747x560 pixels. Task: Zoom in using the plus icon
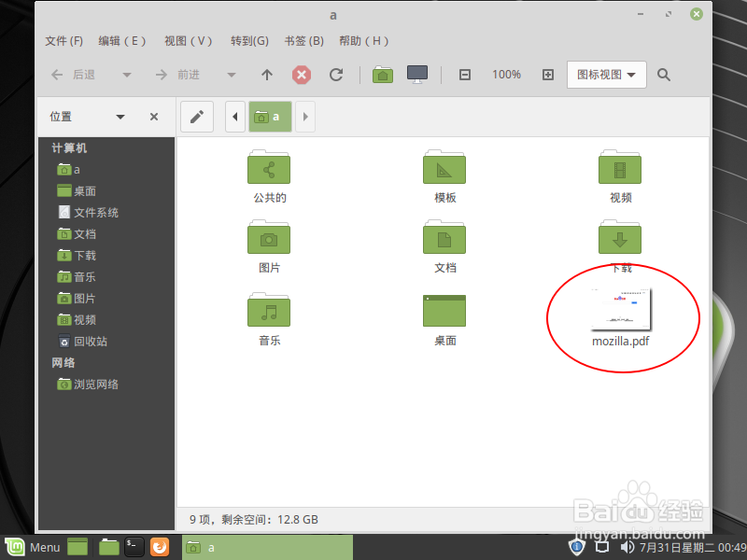(548, 75)
